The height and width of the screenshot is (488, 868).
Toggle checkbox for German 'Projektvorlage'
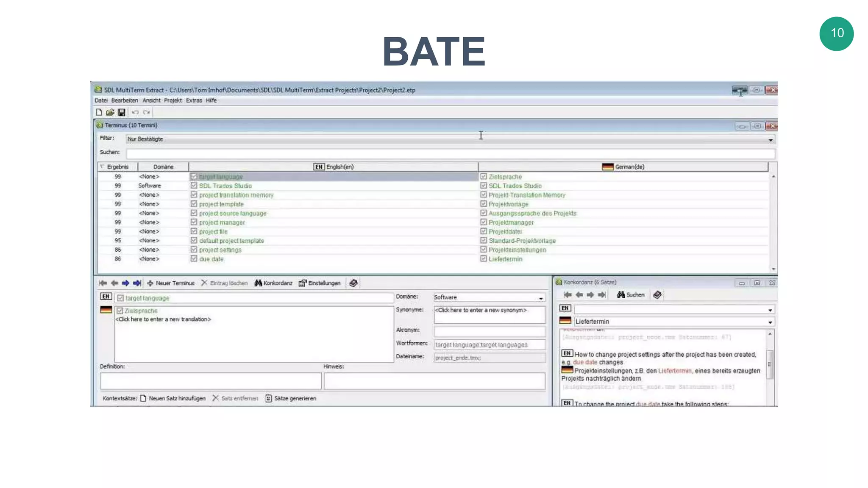click(484, 204)
